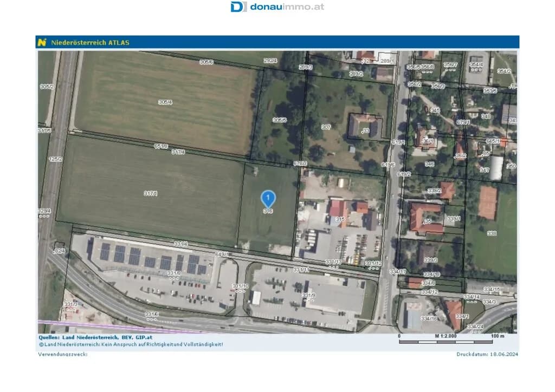The image size is (555, 392).
Task: Click the copyright disclaimer line
Action: [131, 344]
